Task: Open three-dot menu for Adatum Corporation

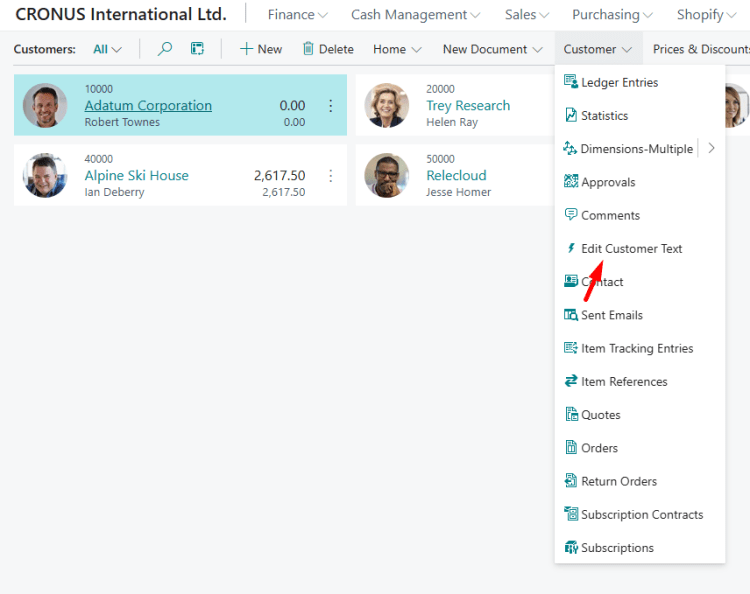Action: click(331, 106)
